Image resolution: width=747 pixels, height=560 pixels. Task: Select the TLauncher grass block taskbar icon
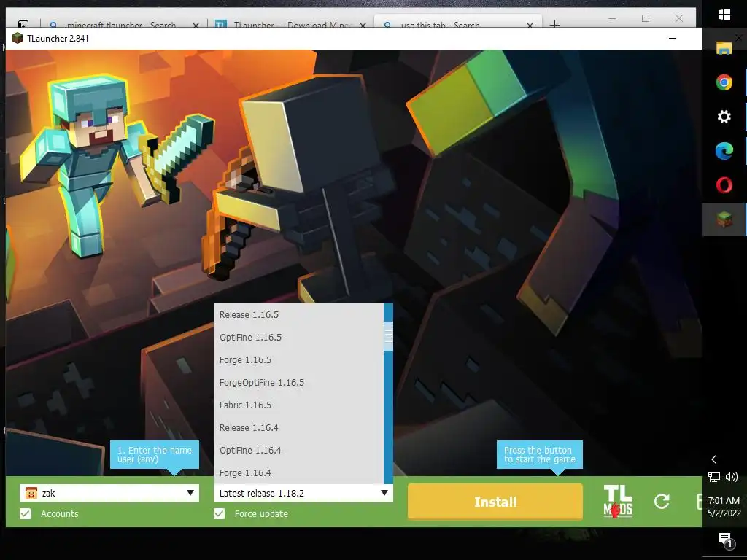coord(724,219)
